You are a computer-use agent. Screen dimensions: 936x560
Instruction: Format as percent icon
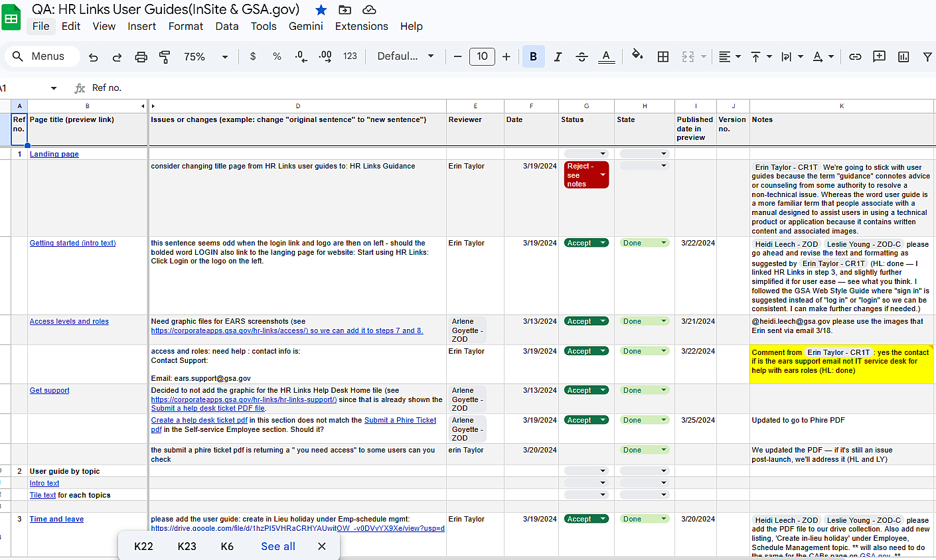pos(277,56)
